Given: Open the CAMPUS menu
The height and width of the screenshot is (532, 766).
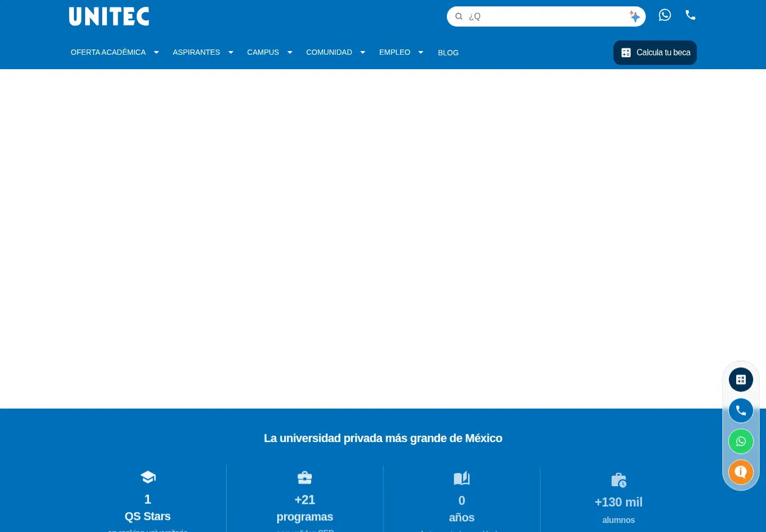Looking at the screenshot, I should click(263, 52).
